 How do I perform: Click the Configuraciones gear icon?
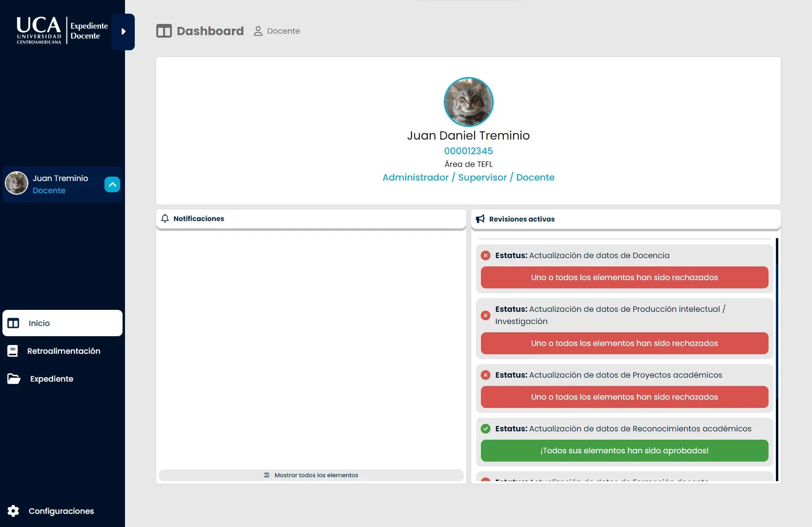pyautogui.click(x=13, y=511)
